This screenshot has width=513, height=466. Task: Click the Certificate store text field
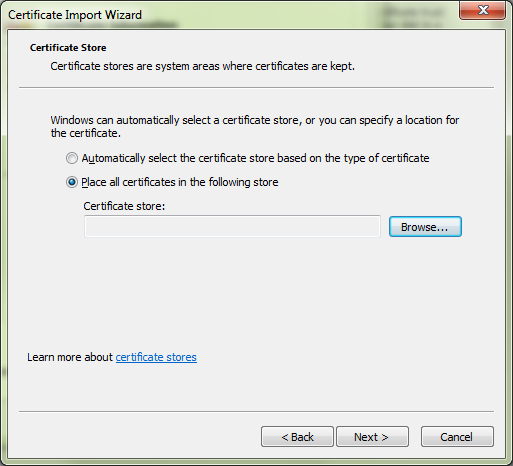coord(232,226)
